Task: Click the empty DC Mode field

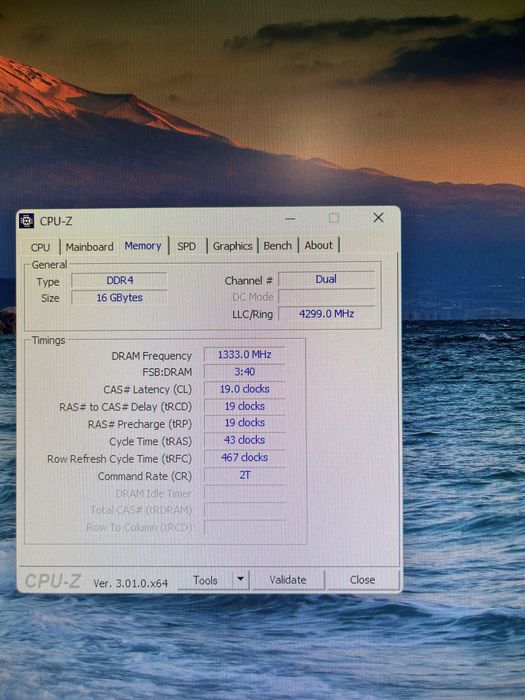Action: pos(326,296)
